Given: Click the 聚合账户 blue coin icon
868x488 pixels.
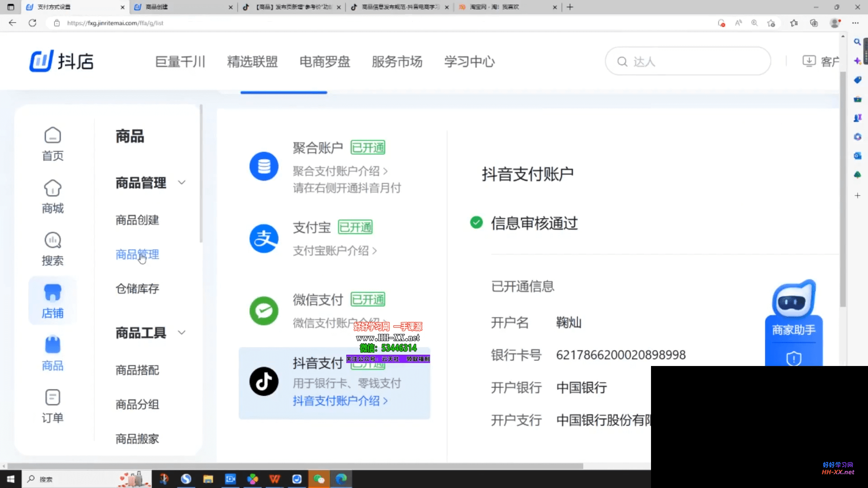Looking at the screenshot, I should pos(264,166).
